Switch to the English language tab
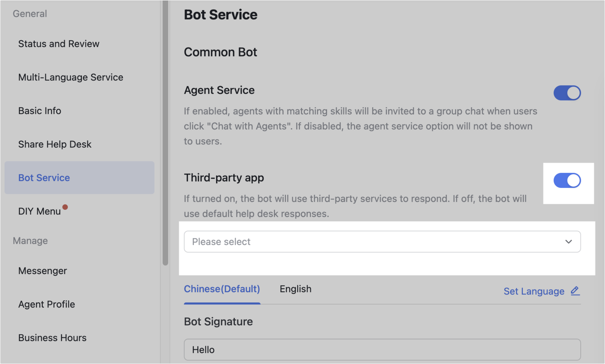 coord(295,289)
